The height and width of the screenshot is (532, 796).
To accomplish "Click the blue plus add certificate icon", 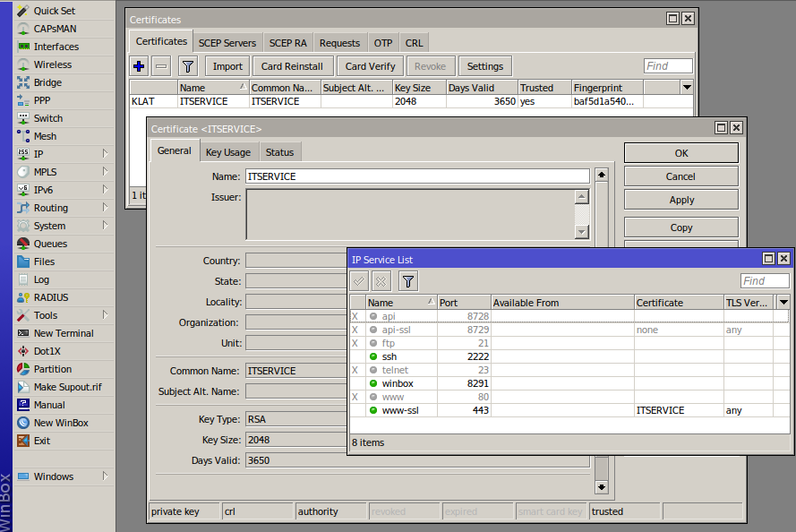I will pyautogui.click(x=139, y=66).
